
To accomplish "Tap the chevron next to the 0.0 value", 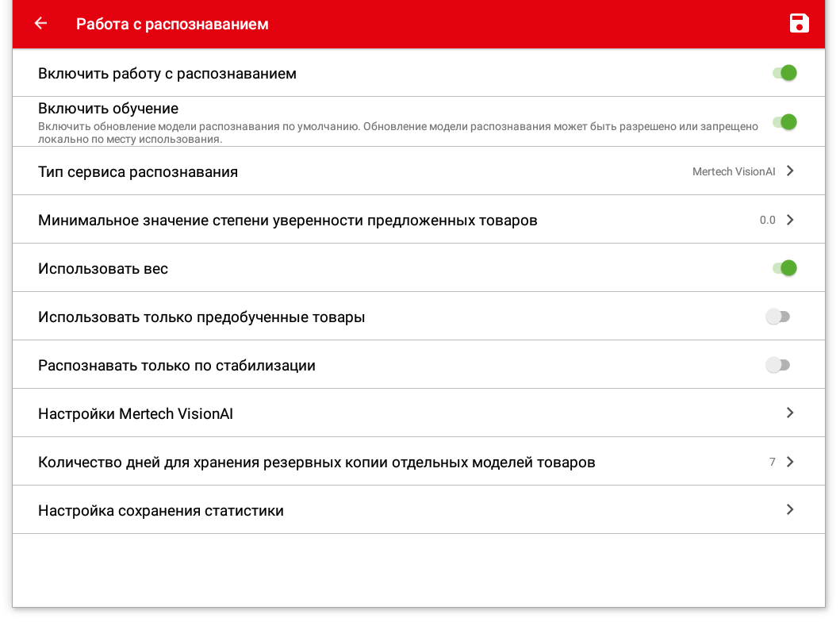I will click(789, 220).
